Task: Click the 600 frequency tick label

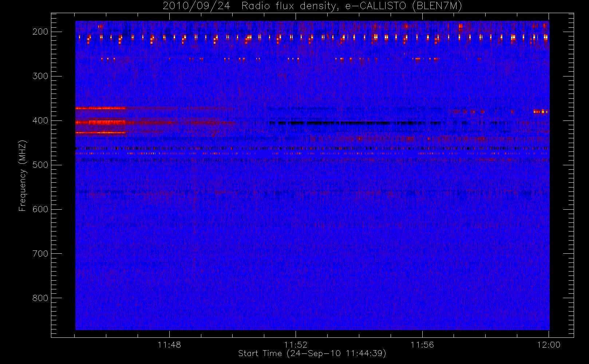Action: pyautogui.click(x=40, y=209)
